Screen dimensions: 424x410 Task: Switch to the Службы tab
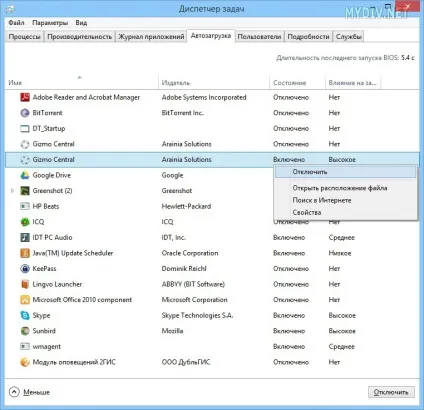click(349, 37)
